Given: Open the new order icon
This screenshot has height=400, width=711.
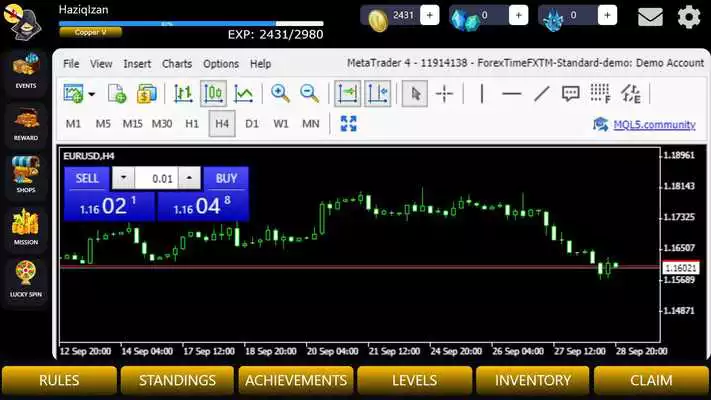Looking at the screenshot, I should (146, 94).
